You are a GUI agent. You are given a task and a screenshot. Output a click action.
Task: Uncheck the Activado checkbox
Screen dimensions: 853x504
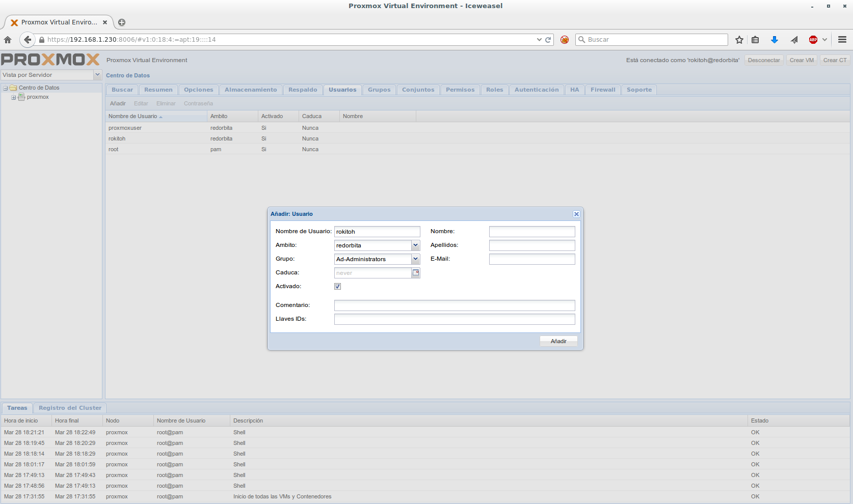337,287
